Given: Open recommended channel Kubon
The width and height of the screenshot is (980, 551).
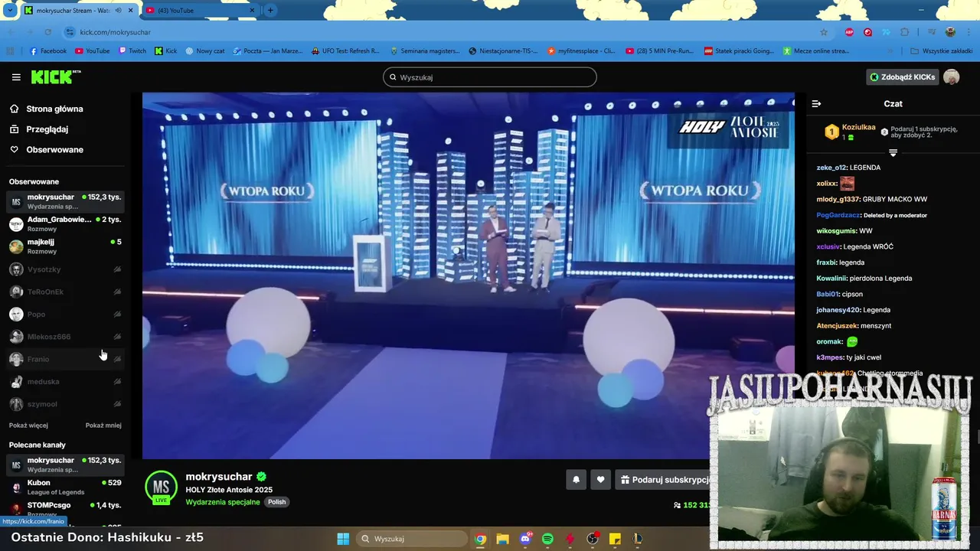Looking at the screenshot, I should click(x=65, y=487).
